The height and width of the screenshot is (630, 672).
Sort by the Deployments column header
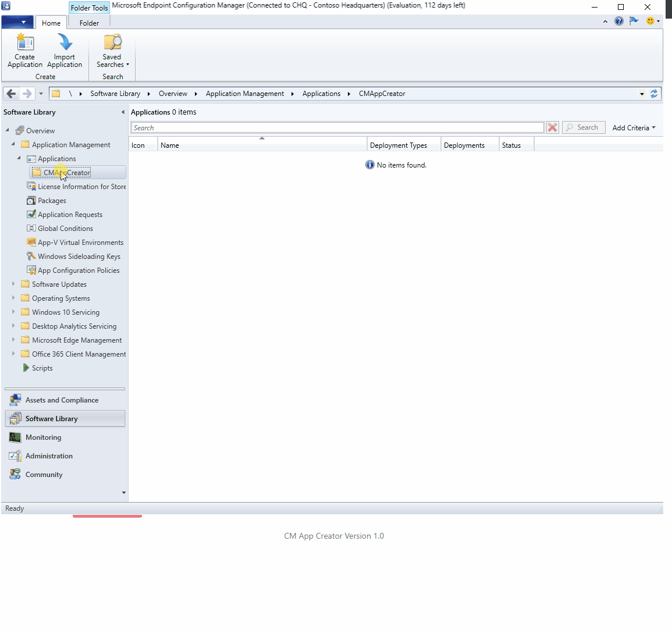470,145
